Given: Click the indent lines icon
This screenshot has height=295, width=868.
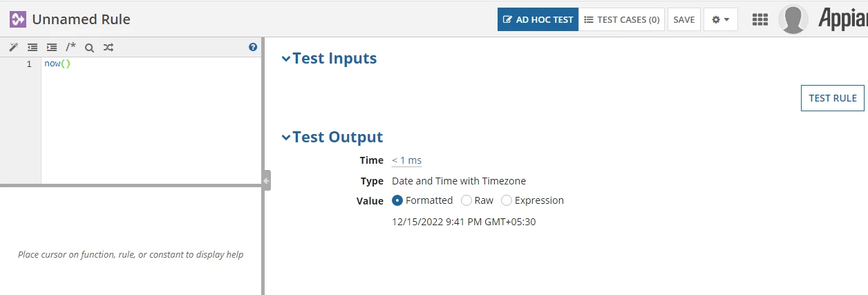Looking at the screenshot, I should pos(52,48).
